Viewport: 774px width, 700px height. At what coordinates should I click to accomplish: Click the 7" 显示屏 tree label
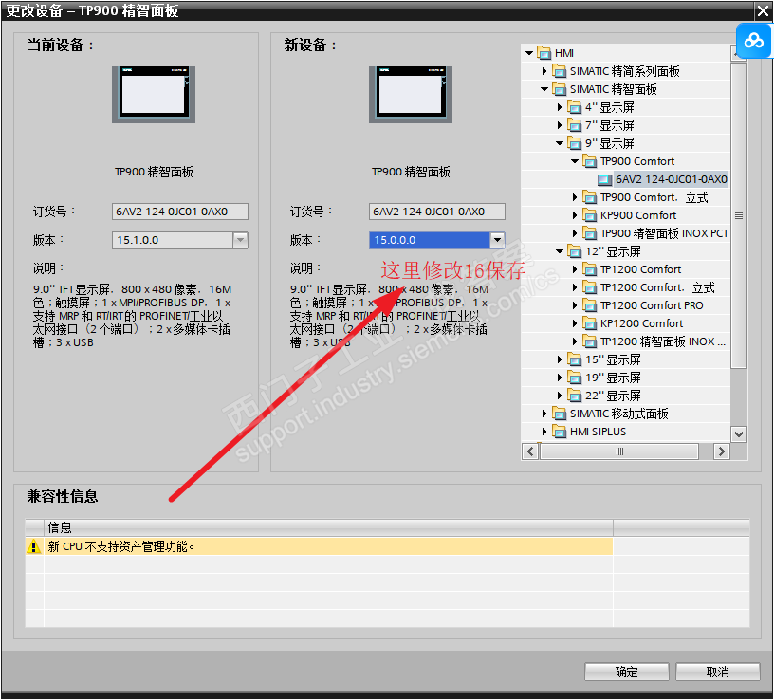click(x=610, y=125)
